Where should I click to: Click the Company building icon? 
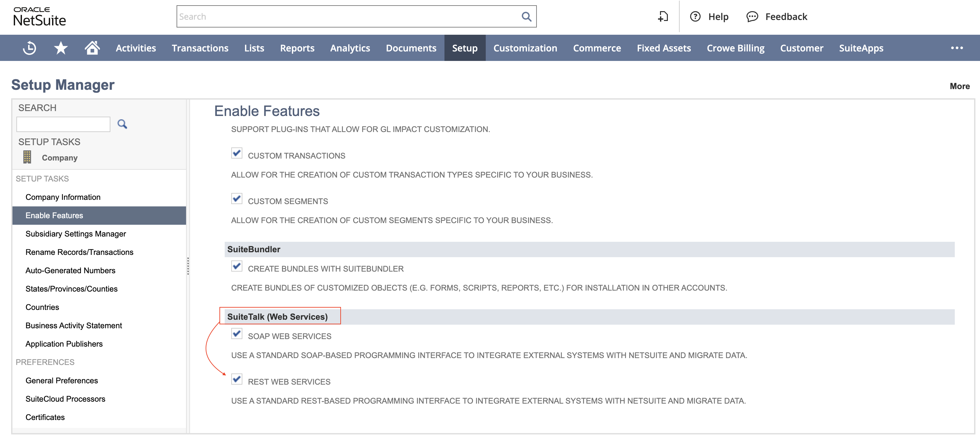(27, 157)
